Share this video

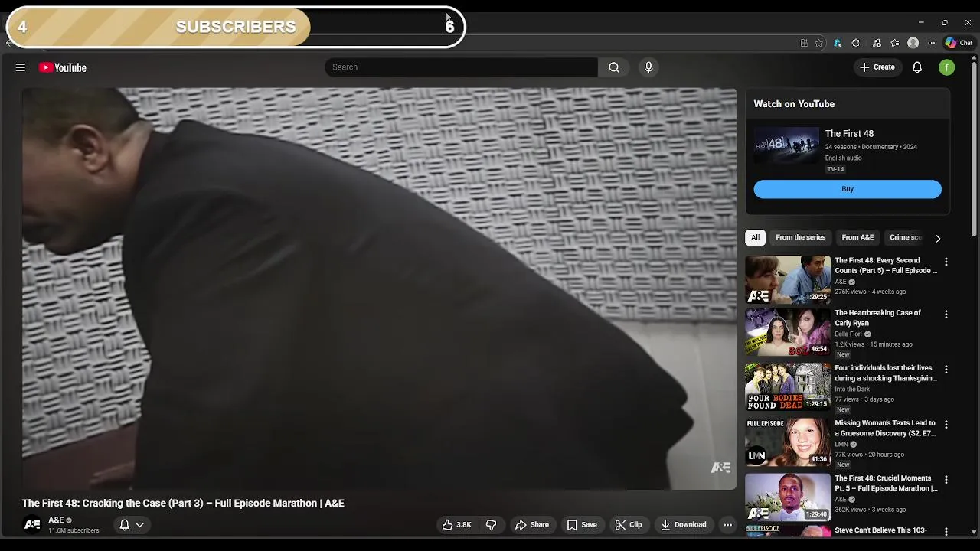coord(532,525)
